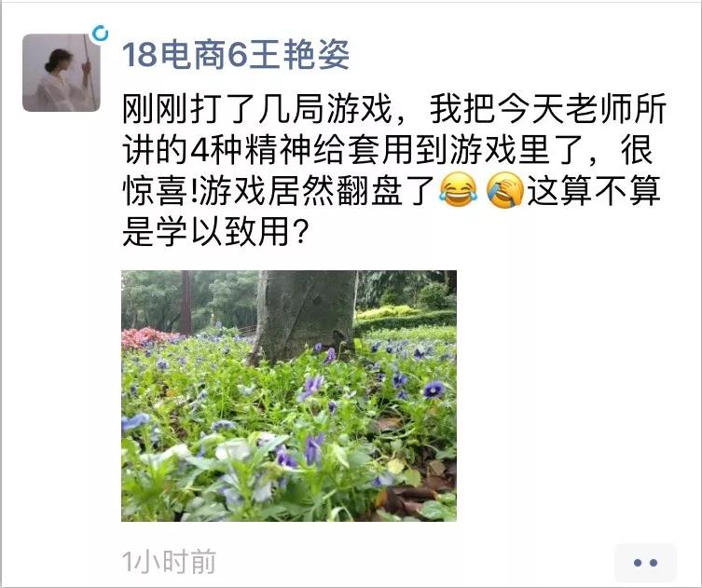Click the dry brown leaves at photo's bottom right
Viewport: 702px width, 588px height.
tap(419, 495)
